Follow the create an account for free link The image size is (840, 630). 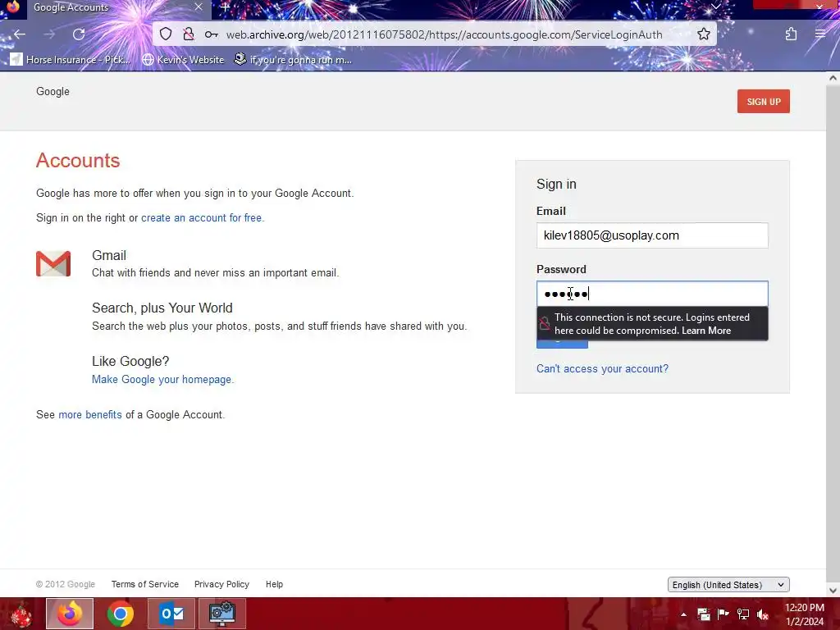202,218
